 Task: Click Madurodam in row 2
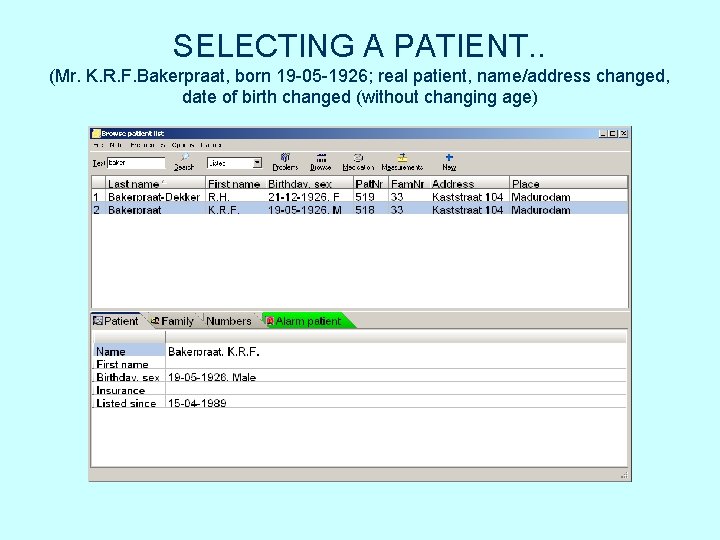click(540, 210)
